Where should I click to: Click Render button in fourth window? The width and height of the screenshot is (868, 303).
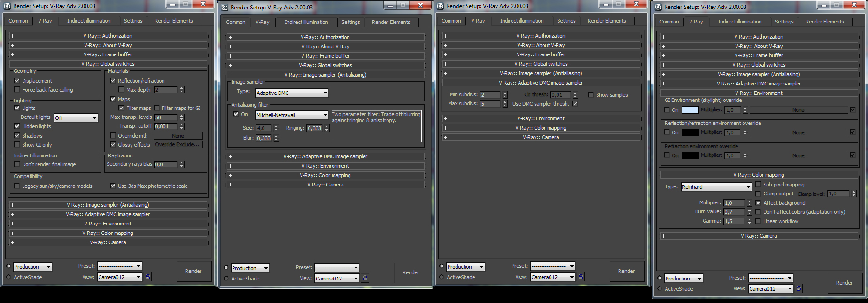844,283
